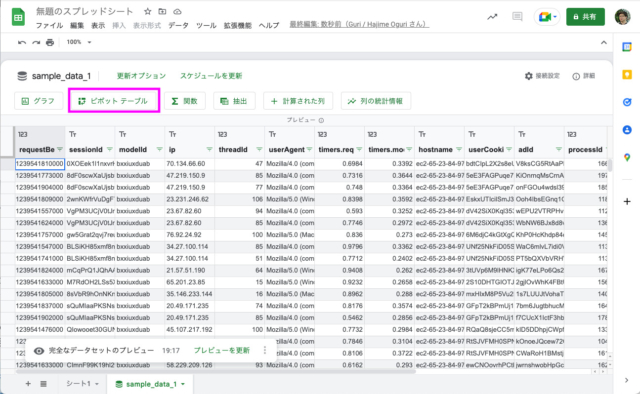Click the 列の統計情報 button
Screen dimensions: 640x394
click(376, 101)
